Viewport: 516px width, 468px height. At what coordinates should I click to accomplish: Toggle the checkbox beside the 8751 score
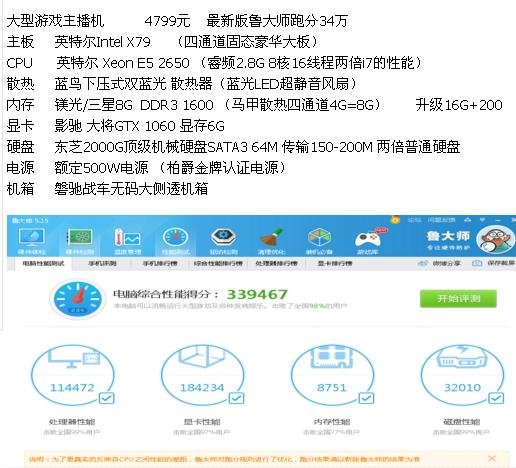(366, 398)
